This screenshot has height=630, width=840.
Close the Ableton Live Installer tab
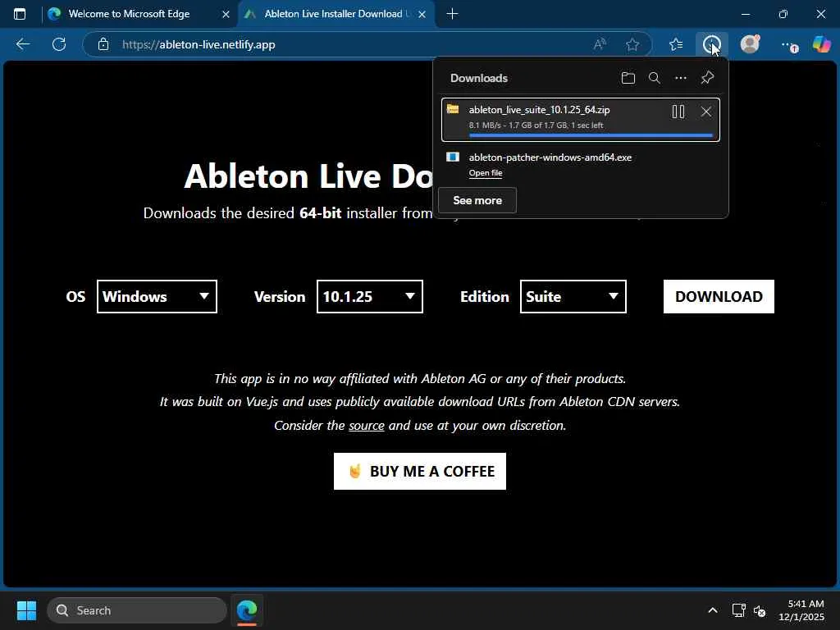coord(422,15)
